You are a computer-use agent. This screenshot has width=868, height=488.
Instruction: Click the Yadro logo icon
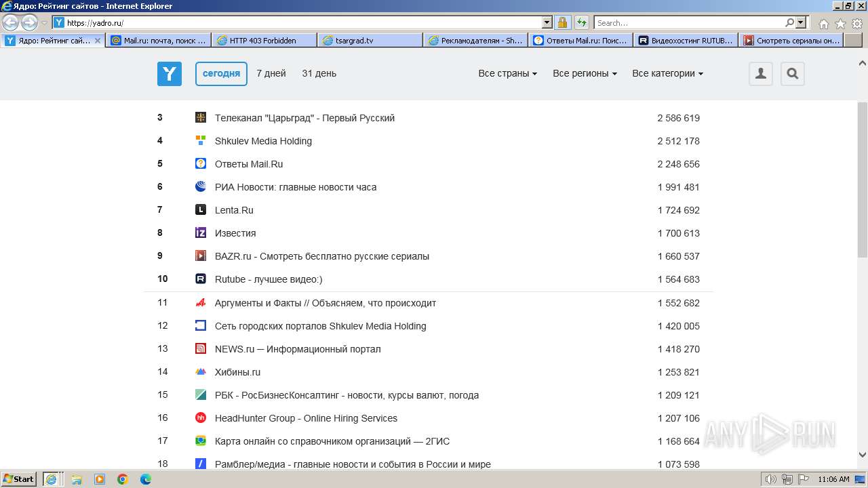(170, 73)
